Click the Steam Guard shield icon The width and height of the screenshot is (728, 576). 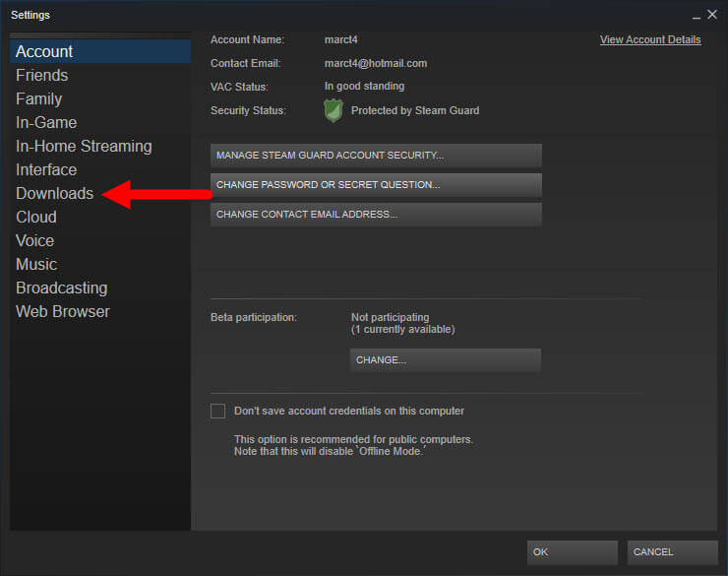tap(334, 110)
